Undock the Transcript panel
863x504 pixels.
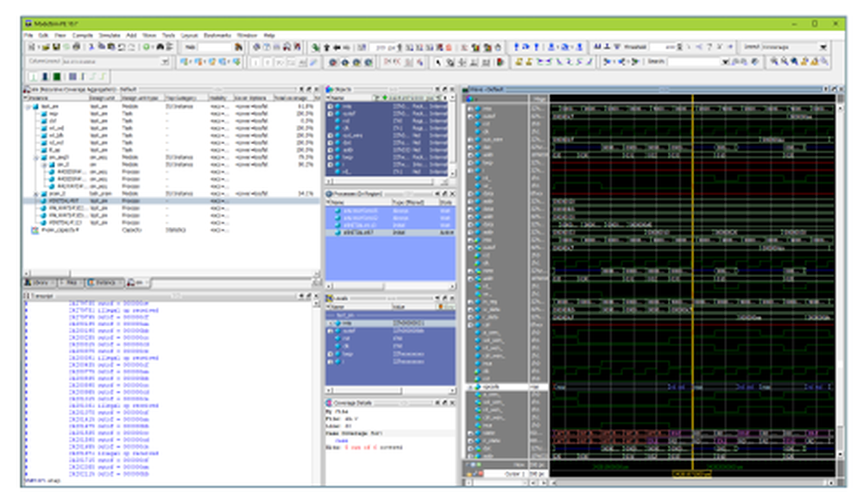(x=308, y=296)
